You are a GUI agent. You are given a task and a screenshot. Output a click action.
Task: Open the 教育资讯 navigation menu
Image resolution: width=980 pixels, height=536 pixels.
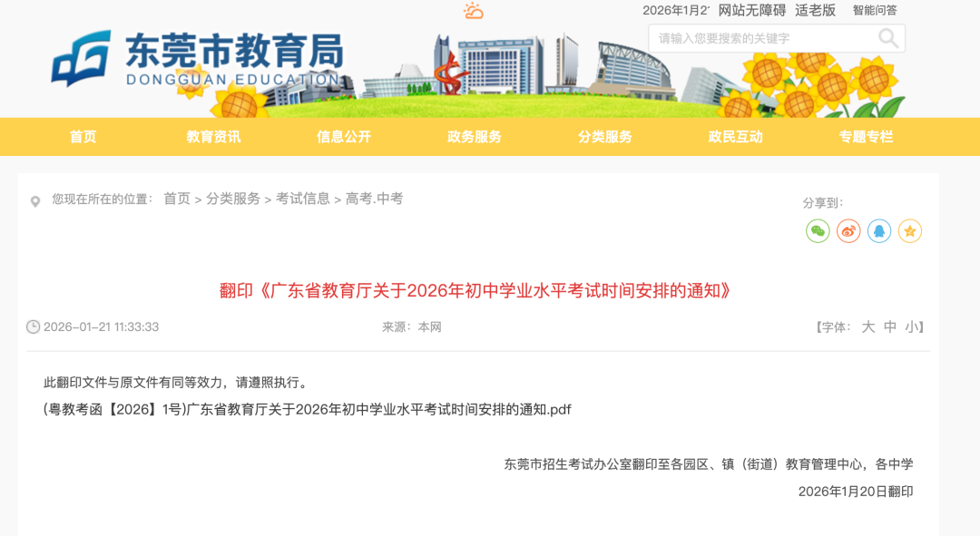[213, 137]
